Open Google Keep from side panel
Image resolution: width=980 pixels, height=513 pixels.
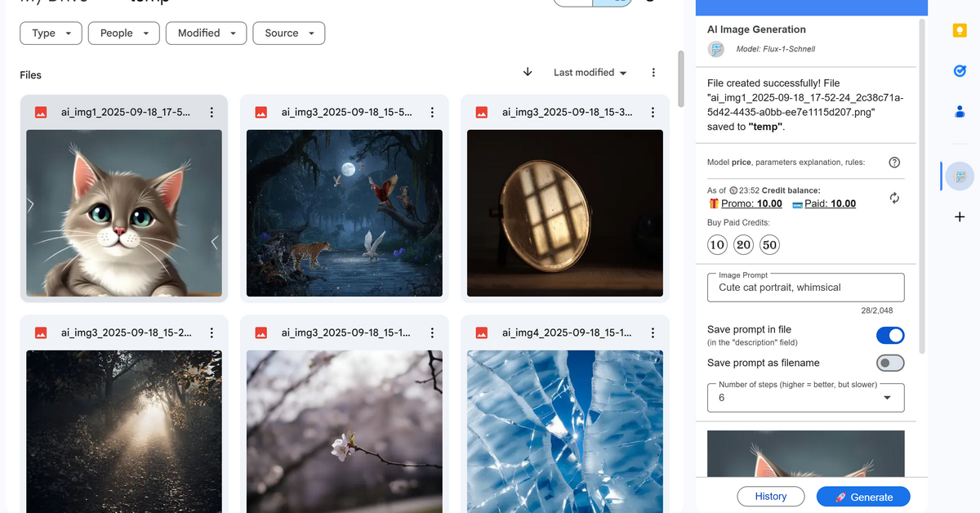click(x=960, y=31)
